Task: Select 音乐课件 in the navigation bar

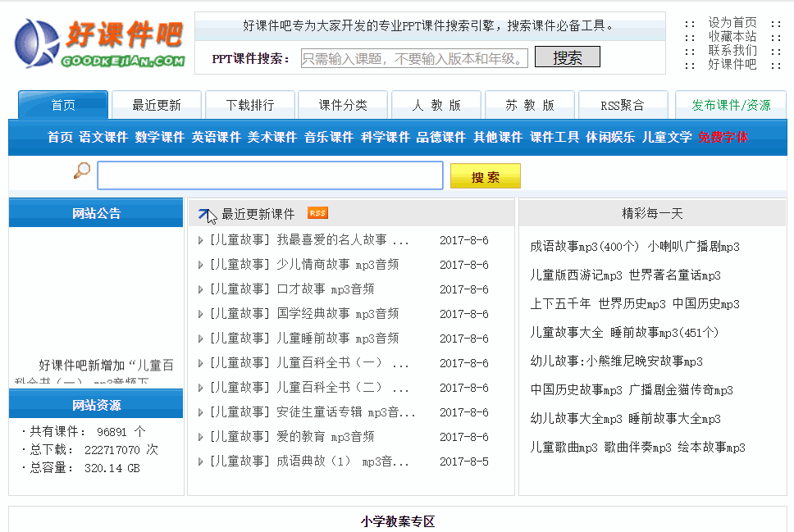Action: pos(329,137)
